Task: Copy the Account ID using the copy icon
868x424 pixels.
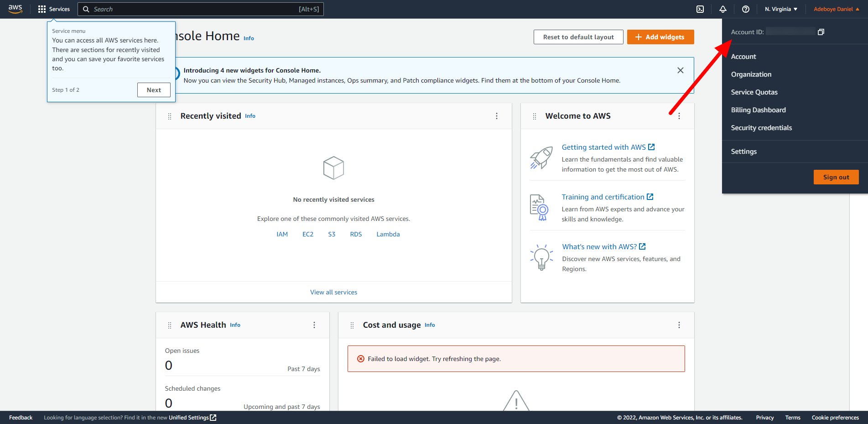Action: coord(821,32)
